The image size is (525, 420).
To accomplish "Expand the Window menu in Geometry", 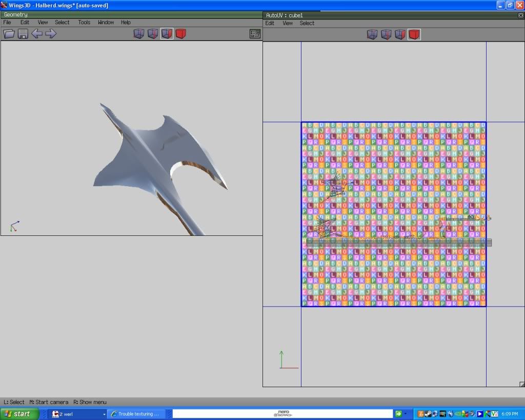I will 106,23.
